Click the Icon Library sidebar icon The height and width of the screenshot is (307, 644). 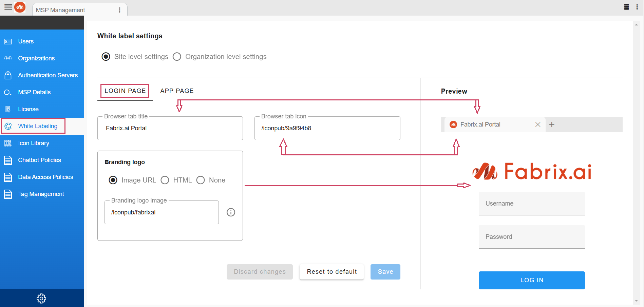(x=8, y=143)
